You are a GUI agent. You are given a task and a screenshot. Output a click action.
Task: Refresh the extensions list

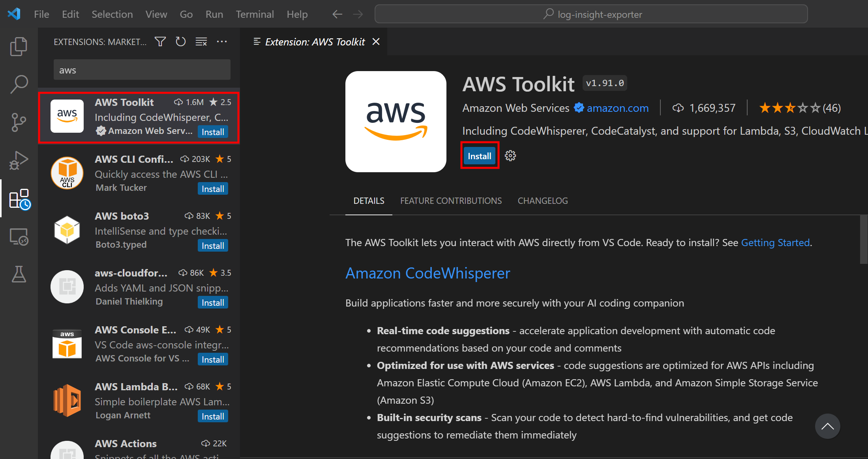180,41
